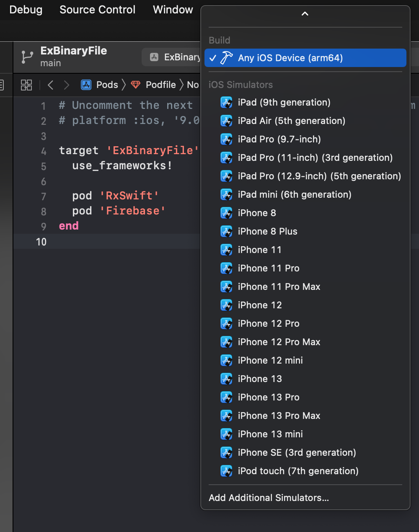This screenshot has height=532, width=419.
Task: Select the iPhone 11 simulator
Action: [305, 250]
